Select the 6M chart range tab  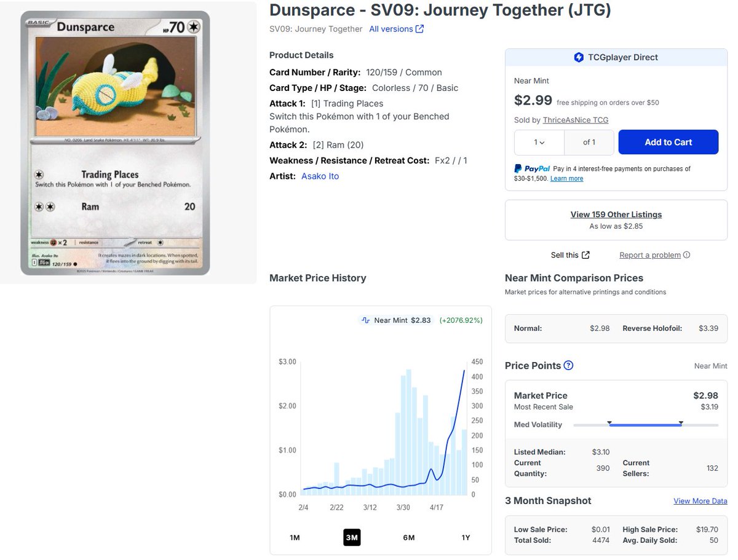click(409, 537)
